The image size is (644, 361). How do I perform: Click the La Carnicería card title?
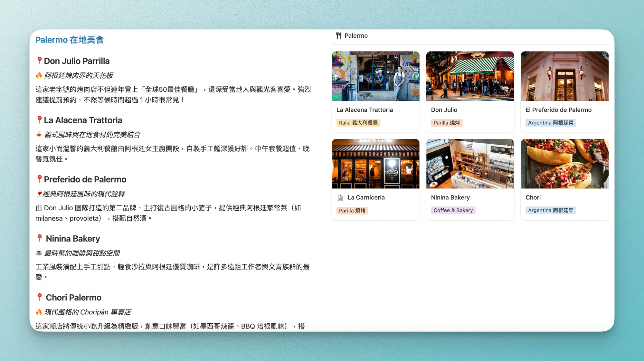click(x=366, y=197)
